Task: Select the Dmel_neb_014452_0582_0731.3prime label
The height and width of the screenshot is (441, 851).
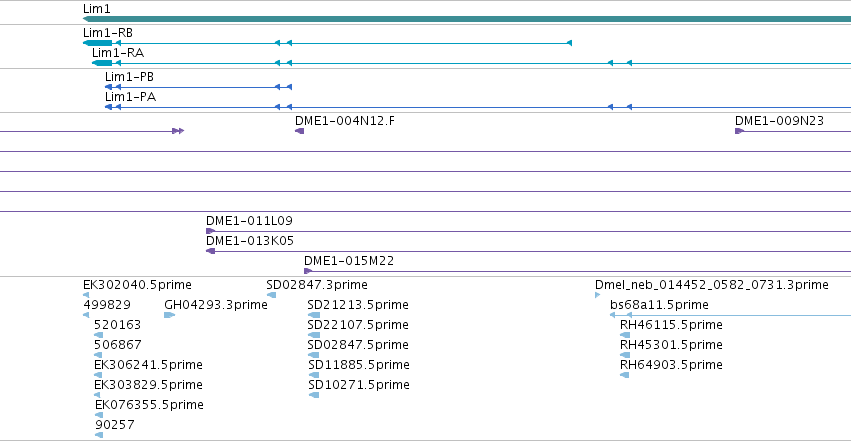Action: pyautogui.click(x=712, y=285)
